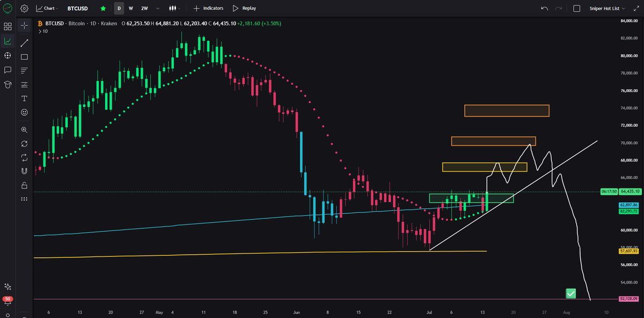Open the AI sparkle icon in sidebar
This screenshot has width=644, height=318.
(8, 287)
